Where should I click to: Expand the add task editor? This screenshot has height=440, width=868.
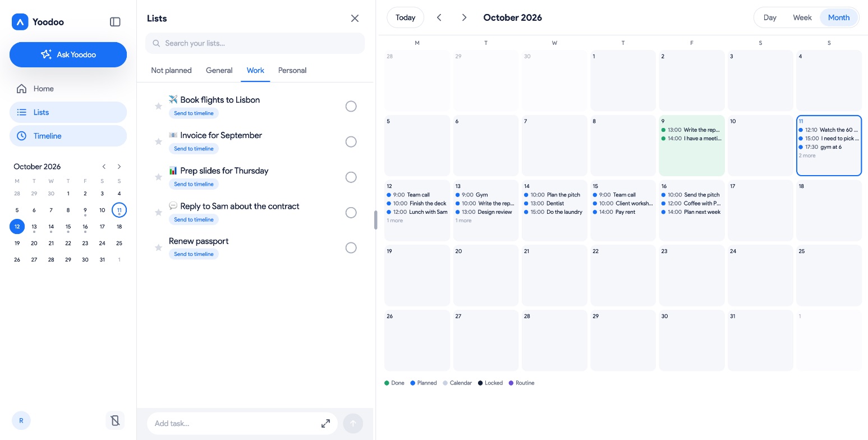325,424
